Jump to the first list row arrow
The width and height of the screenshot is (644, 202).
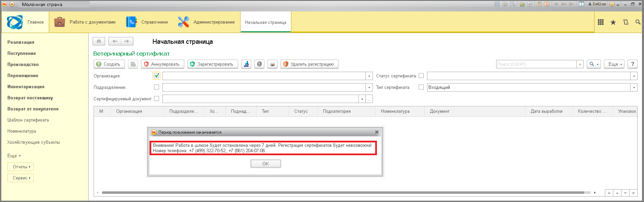[x=609, y=193]
